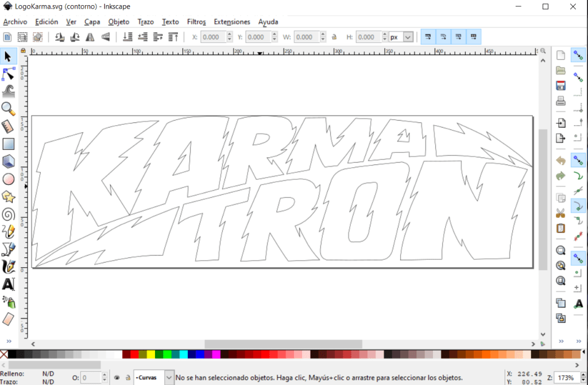Toggle the top snapping enable button
Viewport: 588px width, 385px height.
coord(578,55)
